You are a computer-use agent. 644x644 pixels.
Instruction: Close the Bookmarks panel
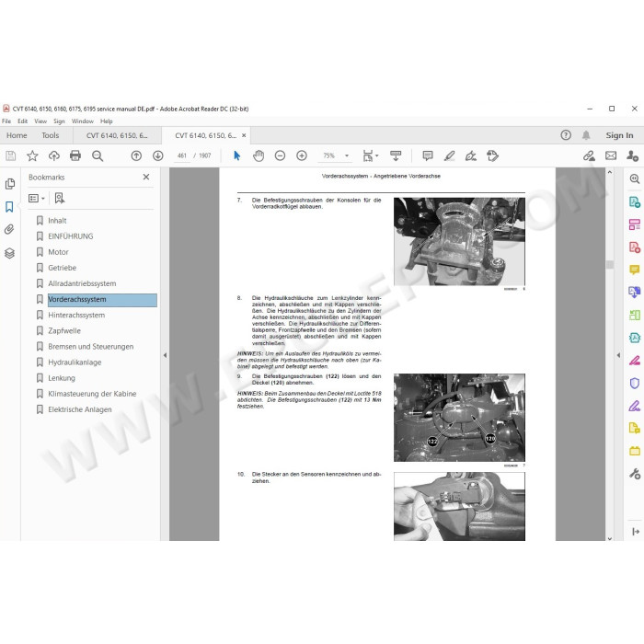146,177
